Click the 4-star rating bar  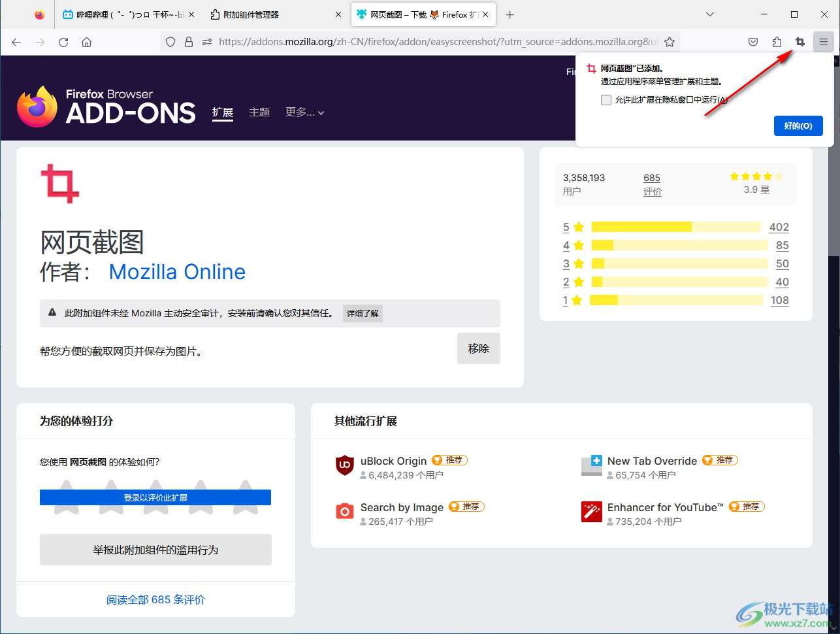click(x=679, y=245)
